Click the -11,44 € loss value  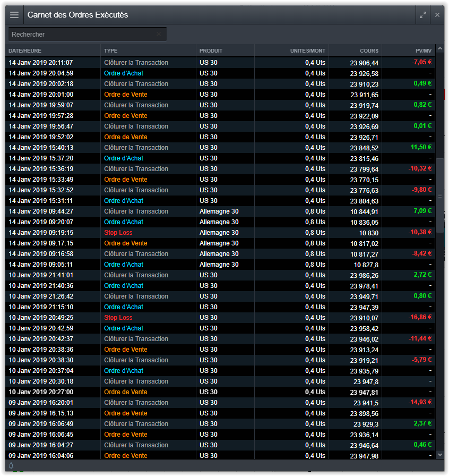tap(420, 338)
